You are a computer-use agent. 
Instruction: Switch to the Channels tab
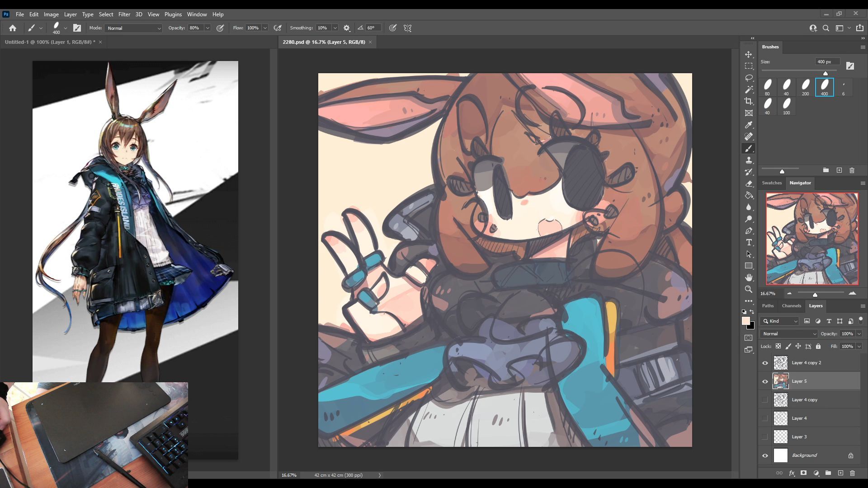coord(792,306)
